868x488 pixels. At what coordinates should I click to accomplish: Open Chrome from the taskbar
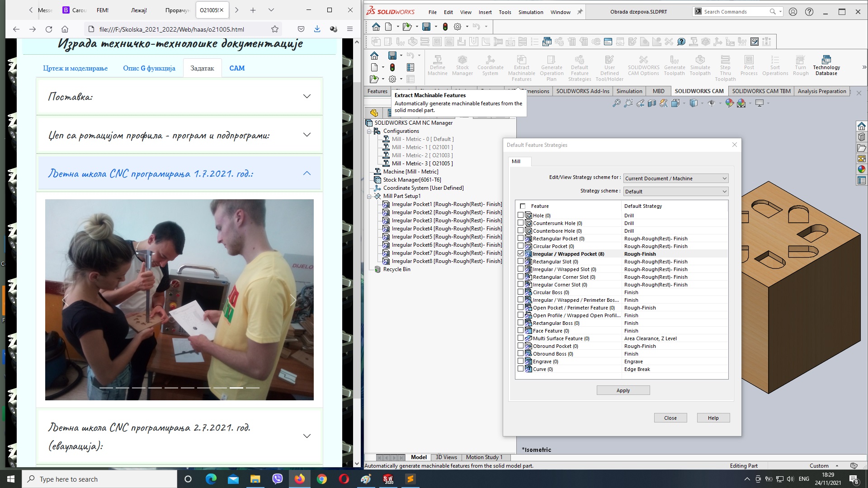(322, 479)
